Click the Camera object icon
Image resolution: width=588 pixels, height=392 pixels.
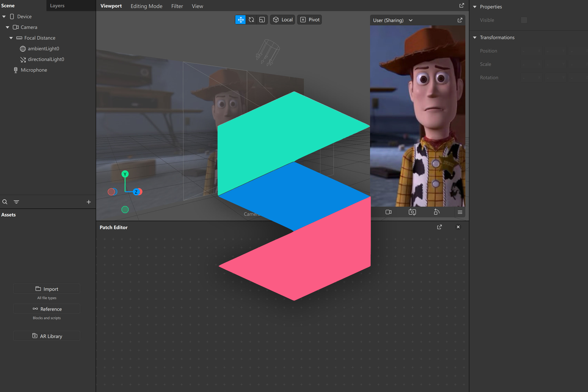pos(16,27)
